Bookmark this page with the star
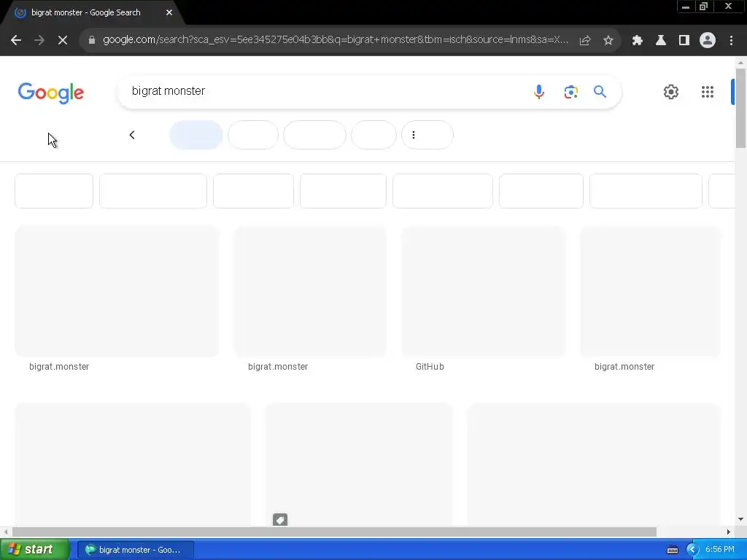The width and height of the screenshot is (747, 560). click(608, 41)
